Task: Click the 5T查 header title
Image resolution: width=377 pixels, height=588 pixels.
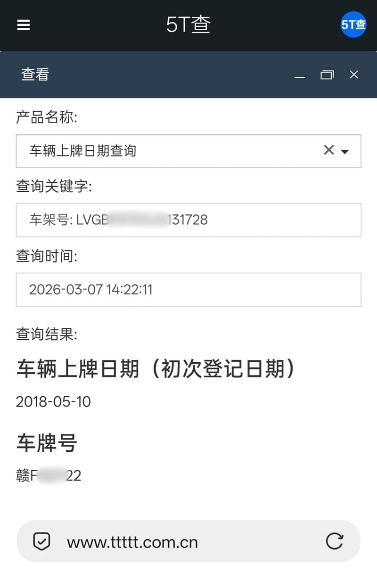Action: pyautogui.click(x=188, y=25)
